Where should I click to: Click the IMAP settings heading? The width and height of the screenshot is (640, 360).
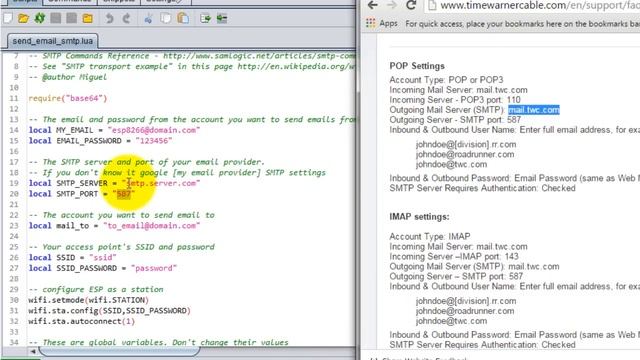click(420, 217)
